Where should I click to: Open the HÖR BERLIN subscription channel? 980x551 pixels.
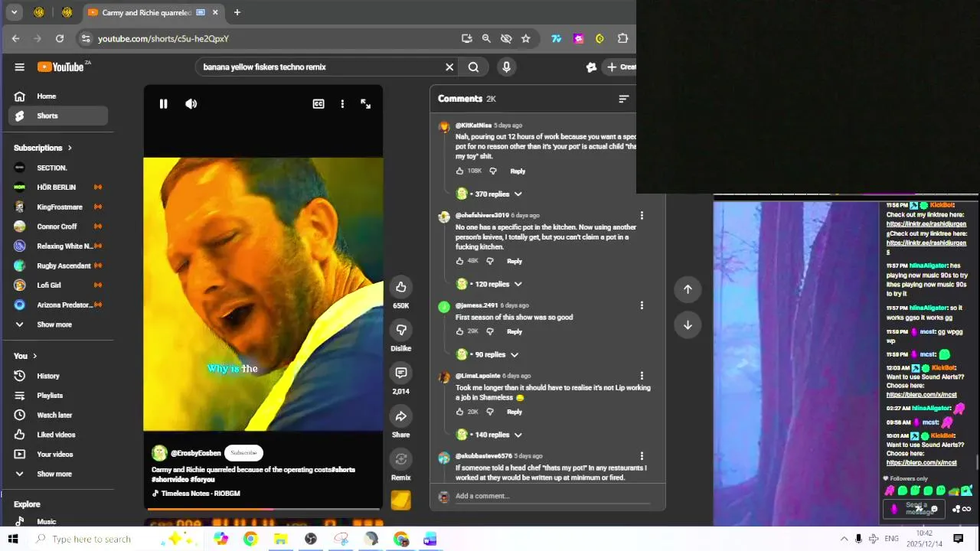(x=58, y=187)
